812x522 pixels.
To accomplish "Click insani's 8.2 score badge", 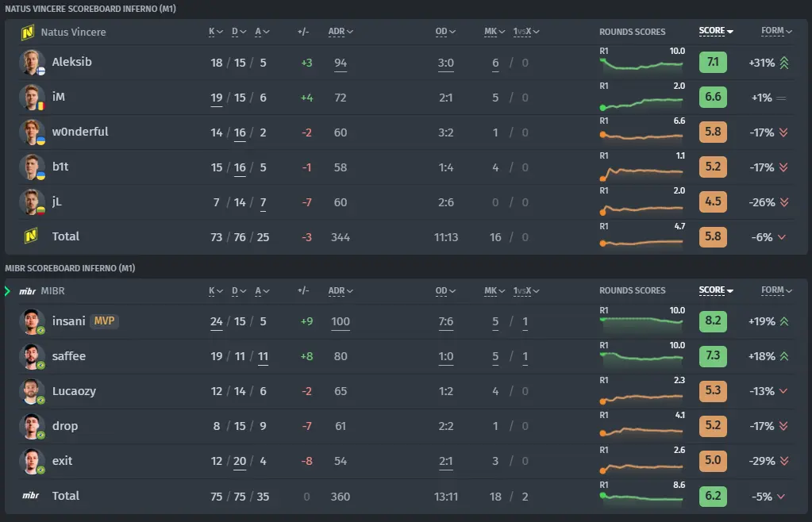I will coord(713,320).
